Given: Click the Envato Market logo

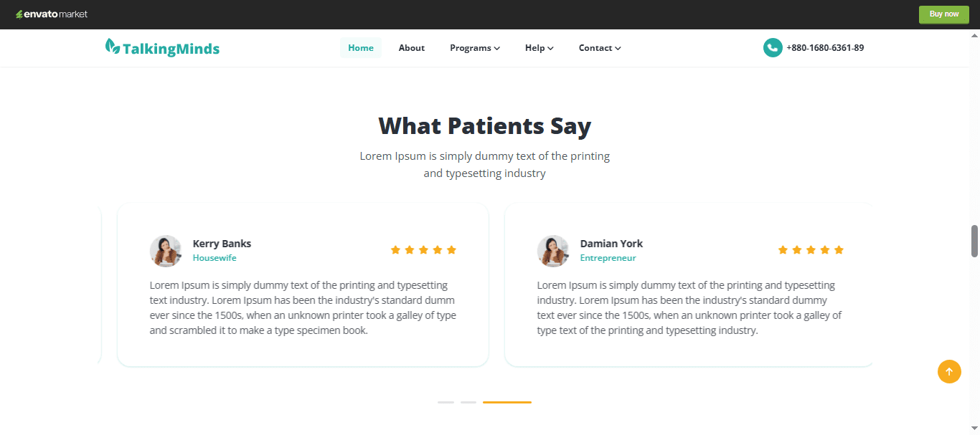Looking at the screenshot, I should 52,14.
